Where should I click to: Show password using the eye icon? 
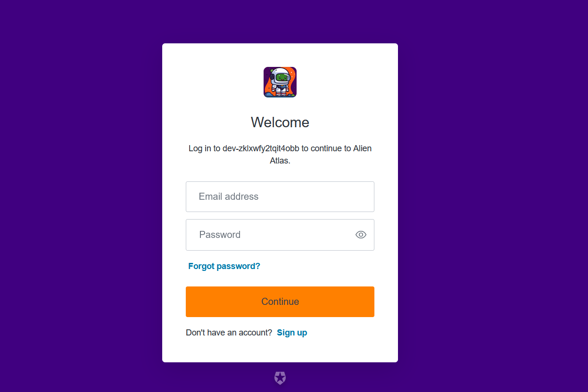click(x=361, y=235)
